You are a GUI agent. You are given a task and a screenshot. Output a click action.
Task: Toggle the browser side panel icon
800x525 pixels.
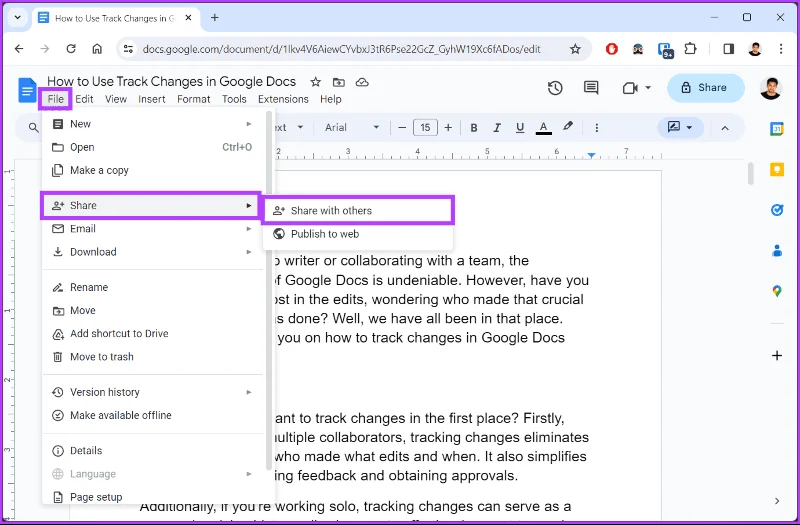[x=729, y=49]
